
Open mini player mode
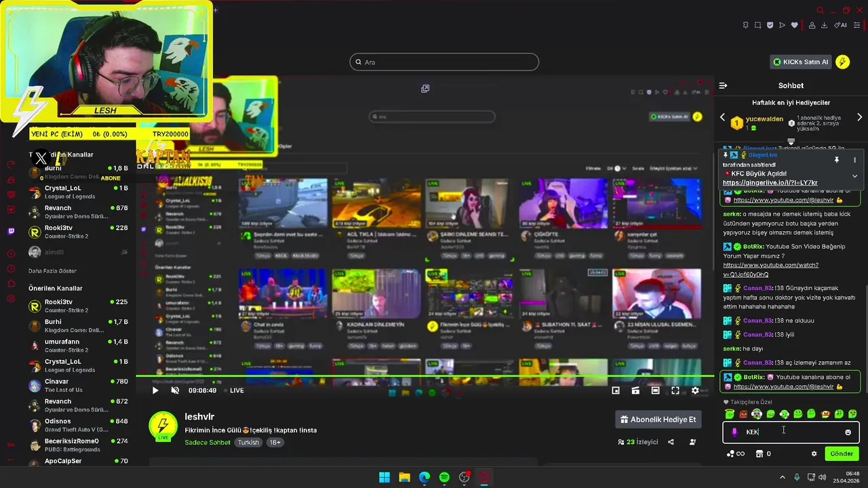pyautogui.click(x=616, y=390)
